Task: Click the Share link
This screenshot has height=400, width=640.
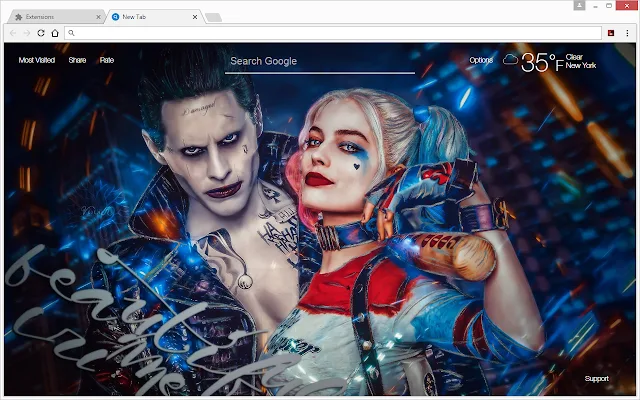Action: pos(77,60)
